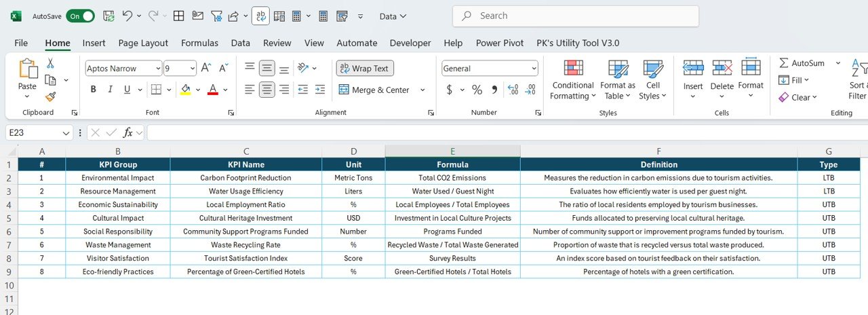
Task: Toggle Wrap Text button
Action: [365, 68]
